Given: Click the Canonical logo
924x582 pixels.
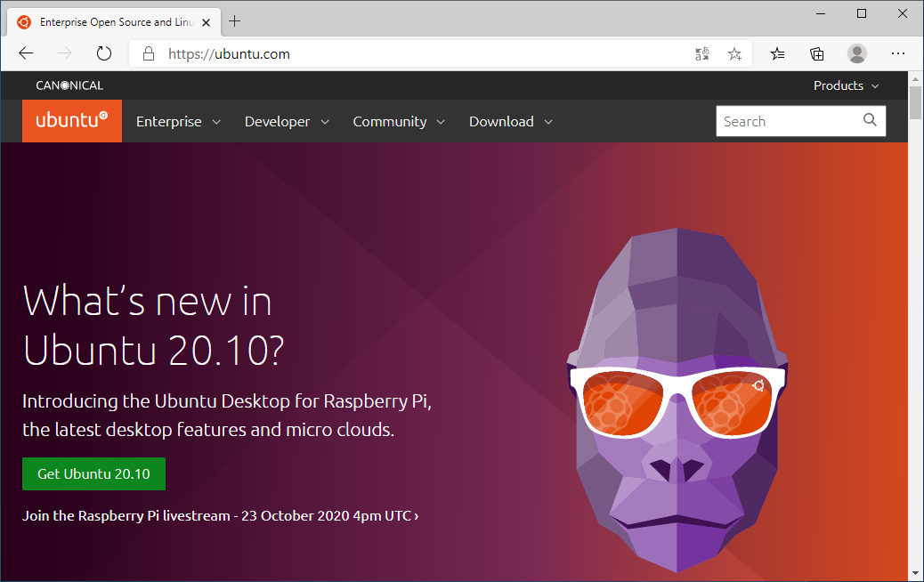Looking at the screenshot, I should pos(69,85).
